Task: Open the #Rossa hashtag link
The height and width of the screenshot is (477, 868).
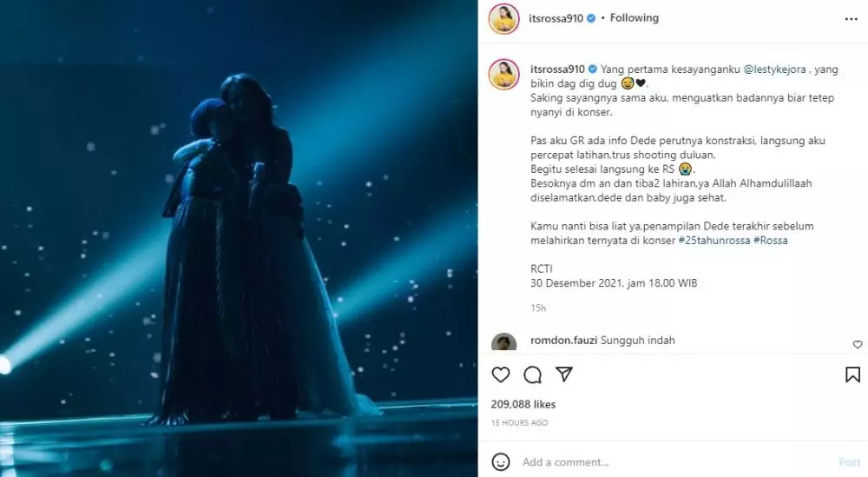Action: click(x=773, y=240)
